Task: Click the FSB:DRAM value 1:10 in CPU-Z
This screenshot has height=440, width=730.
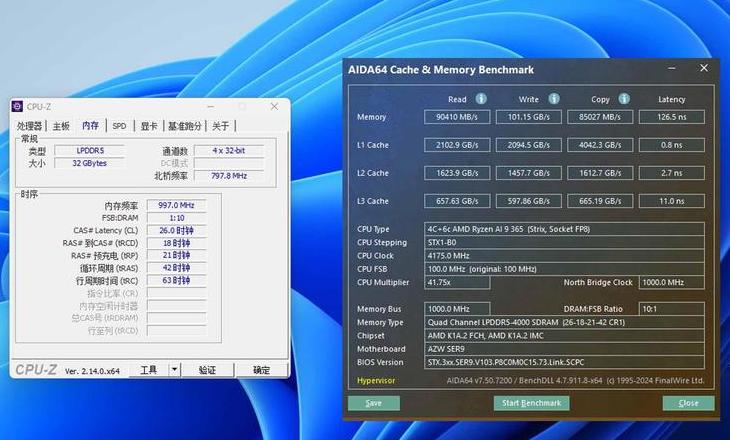Action: 176,218
